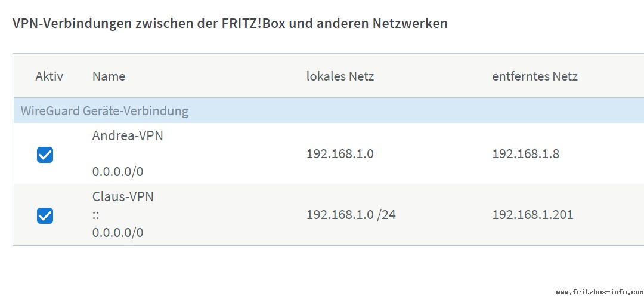
Task: Click the Claus-VPN connection name
Action: [x=123, y=196]
